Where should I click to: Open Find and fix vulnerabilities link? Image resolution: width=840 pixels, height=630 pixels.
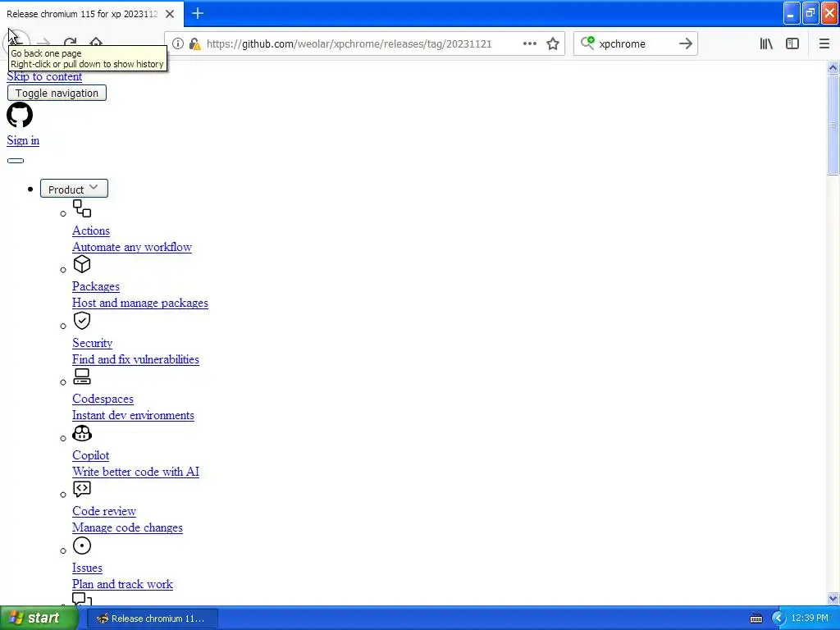pyautogui.click(x=135, y=359)
